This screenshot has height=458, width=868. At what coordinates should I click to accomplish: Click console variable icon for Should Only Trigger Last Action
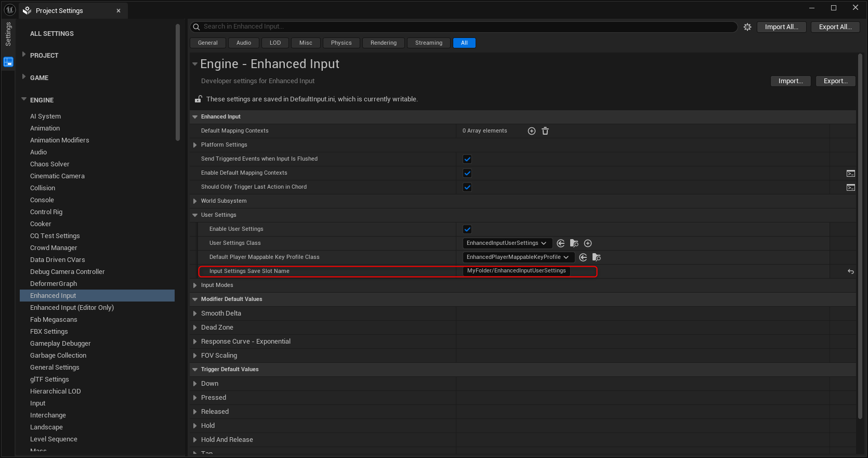click(x=851, y=187)
